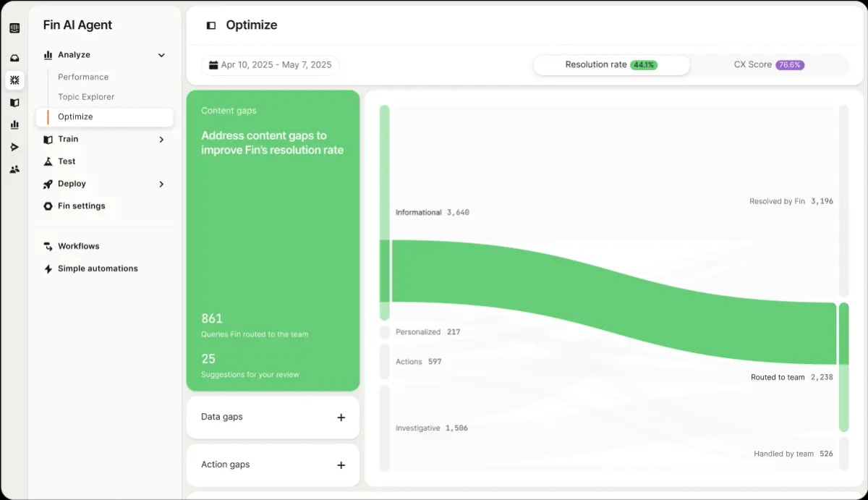Toggle sidebar icon beside Optimize title
Viewport: 868px width, 500px height.
pyautogui.click(x=211, y=25)
